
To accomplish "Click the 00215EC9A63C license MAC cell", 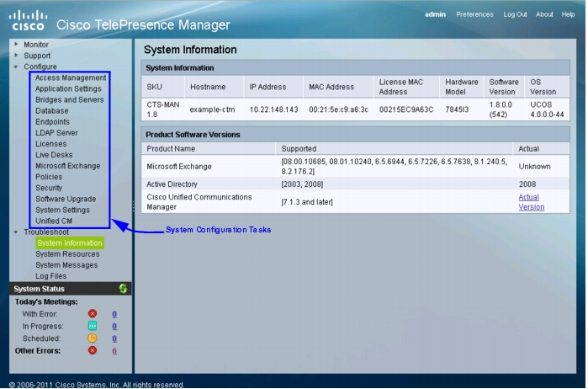I will point(406,109).
